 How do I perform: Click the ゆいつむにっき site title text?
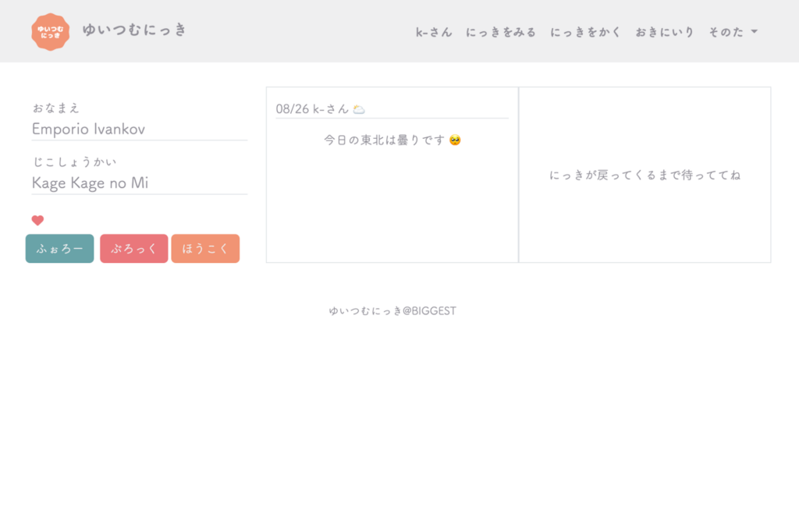click(x=134, y=30)
